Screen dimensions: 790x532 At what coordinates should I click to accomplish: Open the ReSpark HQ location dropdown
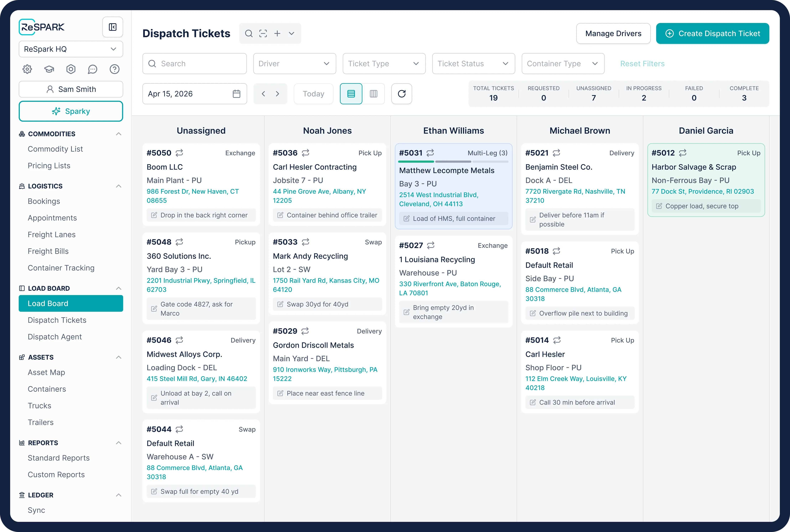[x=71, y=49]
